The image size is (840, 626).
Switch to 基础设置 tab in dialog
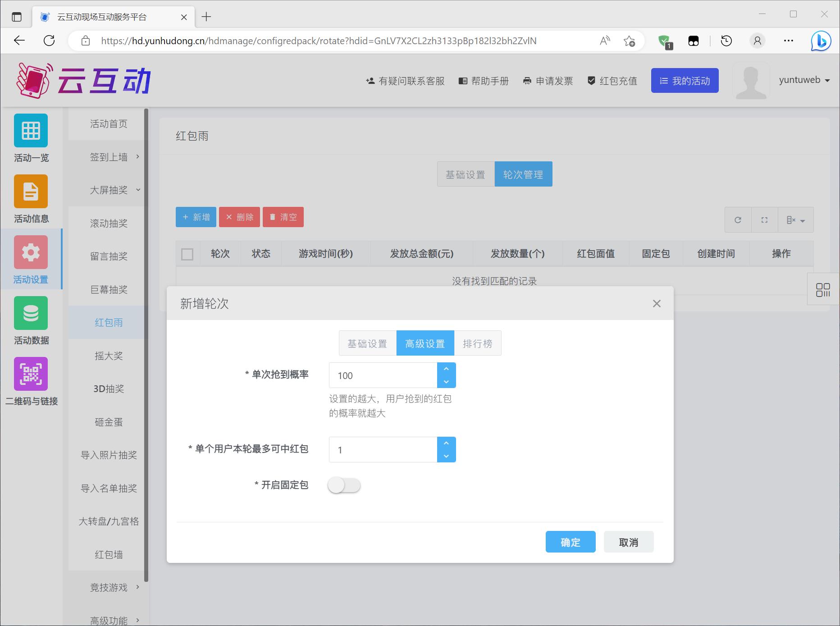click(367, 343)
